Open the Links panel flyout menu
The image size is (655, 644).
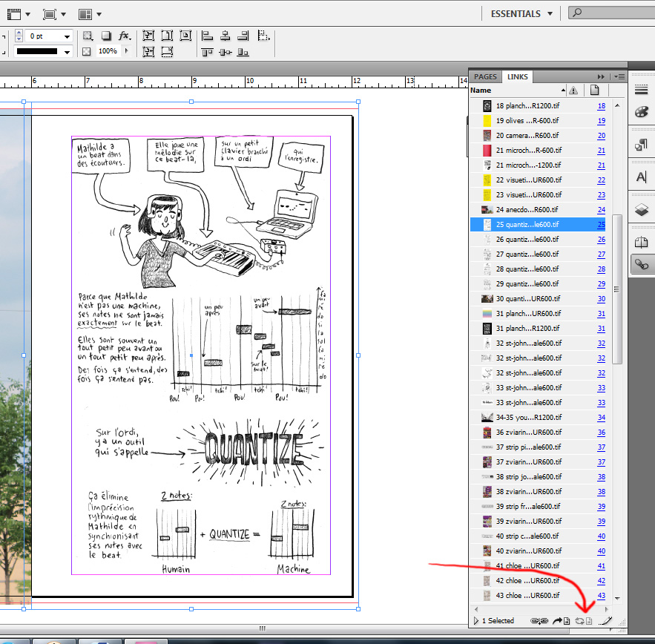(x=620, y=76)
